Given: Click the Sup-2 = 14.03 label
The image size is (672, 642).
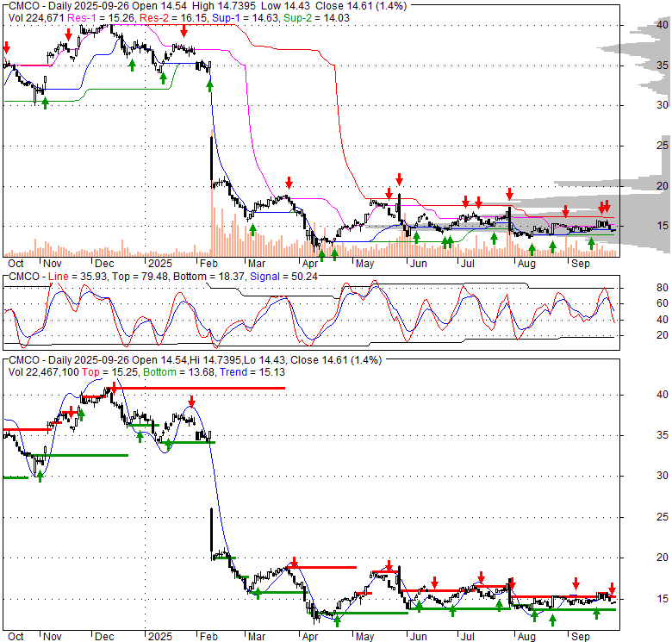Looking at the screenshot, I should [316, 18].
